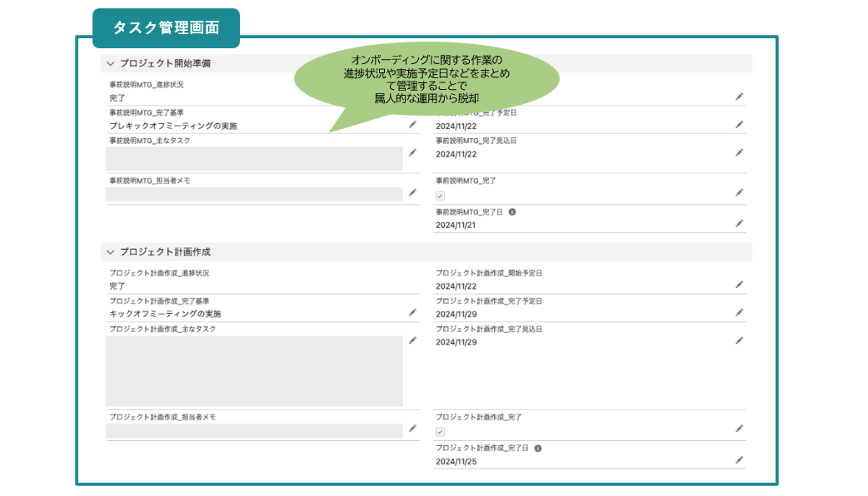This screenshot has width=868, height=496.
Task: Click pencil icon for プロジェクト計画作成_完了基準
Action: coord(412,313)
